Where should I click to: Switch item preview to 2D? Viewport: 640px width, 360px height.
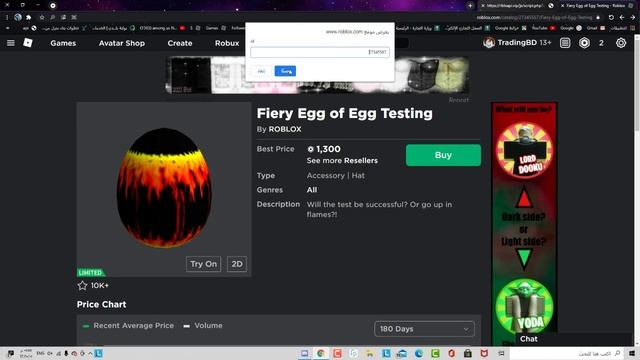click(x=237, y=264)
